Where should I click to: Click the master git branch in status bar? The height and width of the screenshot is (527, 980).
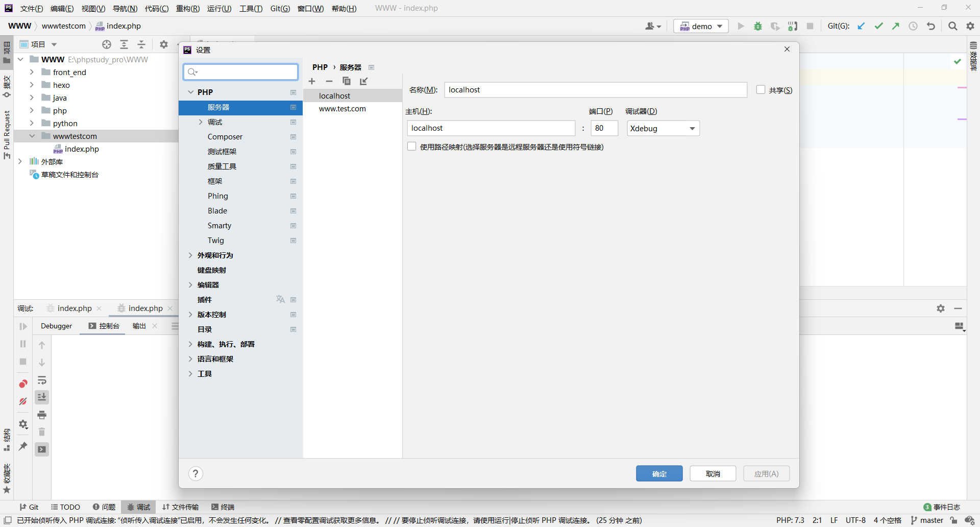pyautogui.click(x=927, y=520)
